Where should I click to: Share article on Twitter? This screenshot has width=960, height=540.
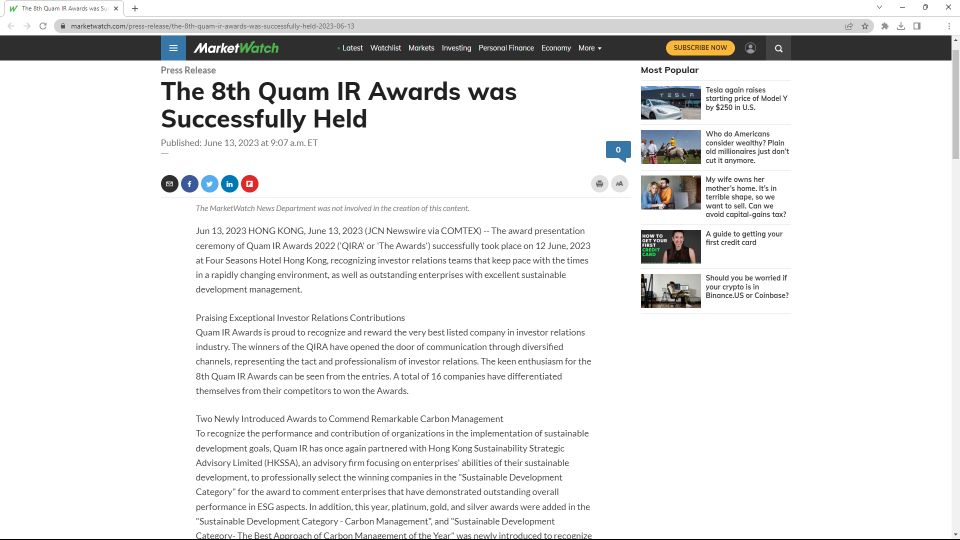[x=209, y=184]
